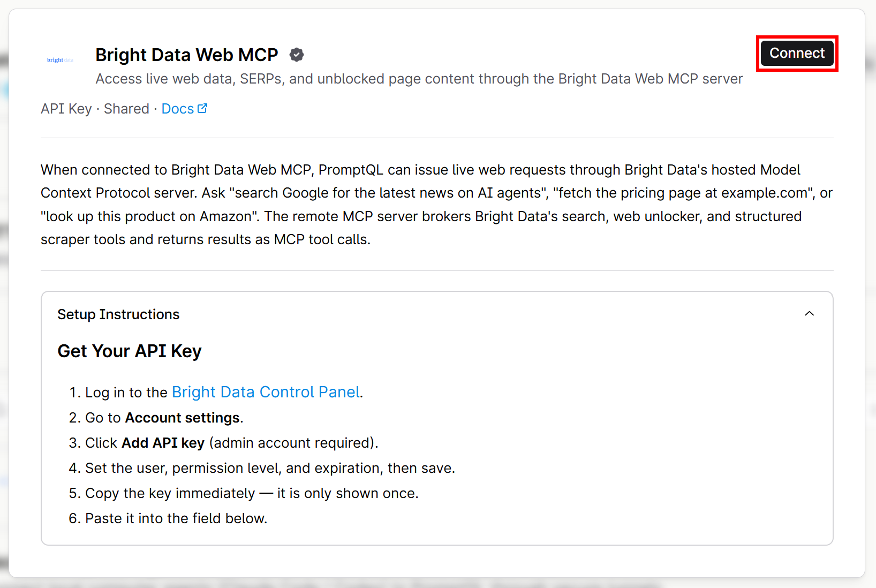Click the Connect button
This screenshot has height=588, width=876.
pos(797,53)
